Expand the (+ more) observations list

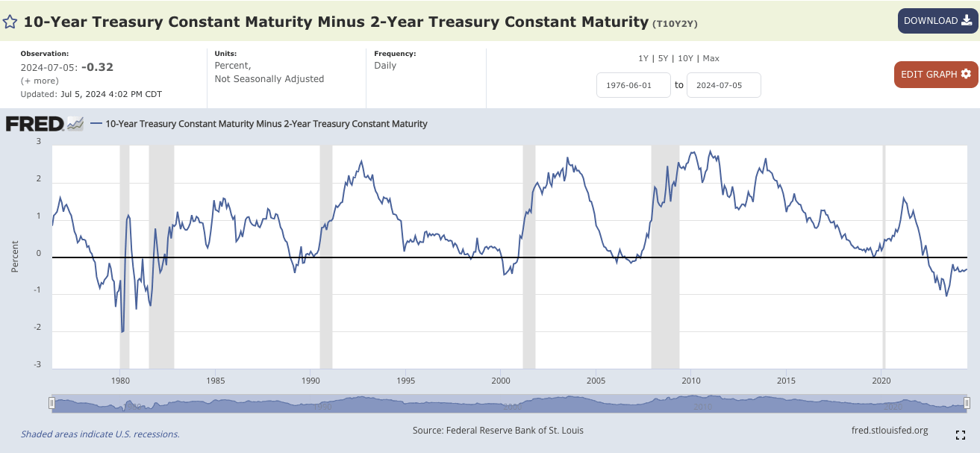pos(39,81)
